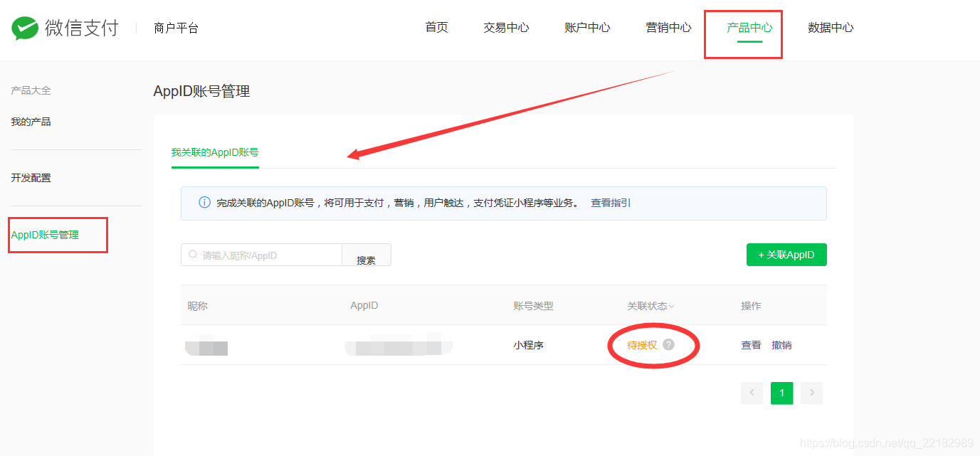Click the question mark icon beside 待授权
Viewport: 980px width, 456px height.
pyautogui.click(x=668, y=345)
